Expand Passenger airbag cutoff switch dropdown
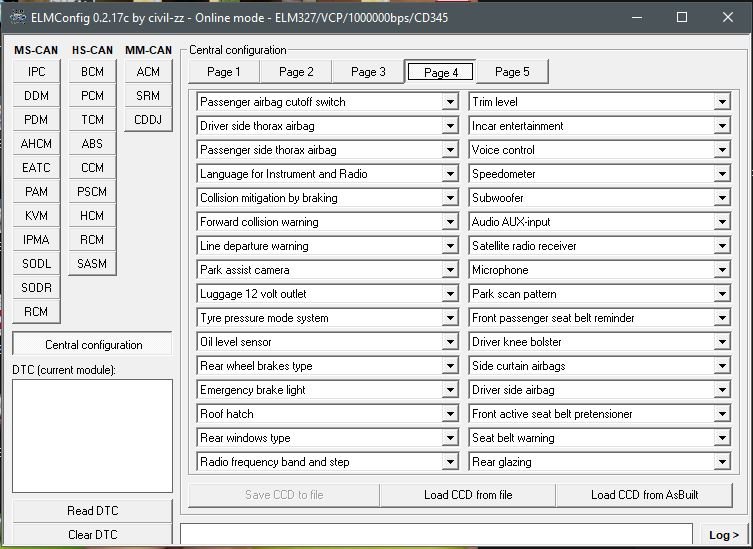This screenshot has width=753, height=549. [450, 102]
